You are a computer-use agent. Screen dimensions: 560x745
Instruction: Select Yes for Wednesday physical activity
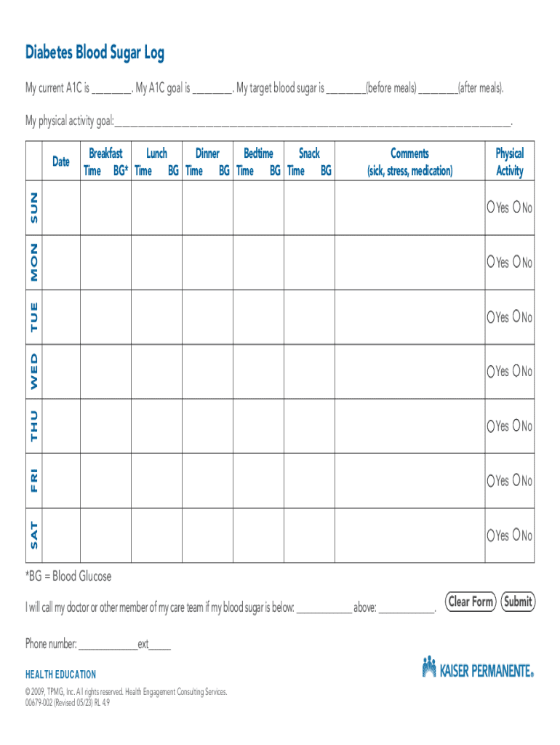(x=492, y=371)
